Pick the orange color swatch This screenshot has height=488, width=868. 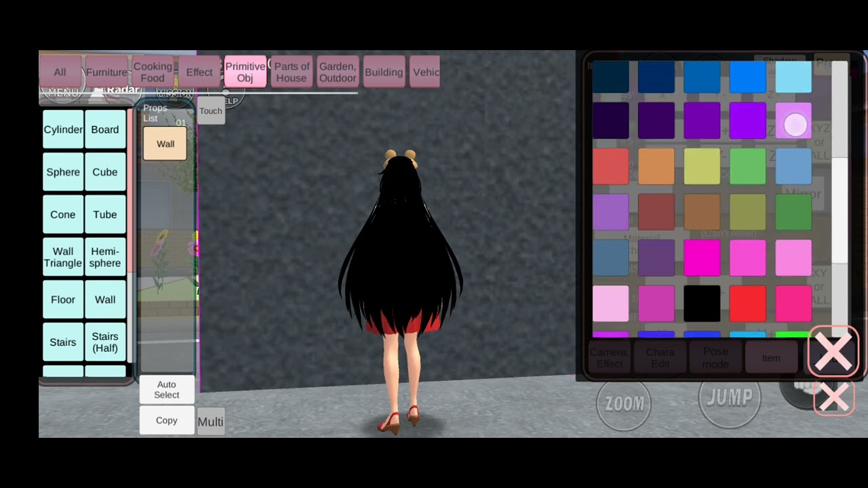click(x=656, y=166)
